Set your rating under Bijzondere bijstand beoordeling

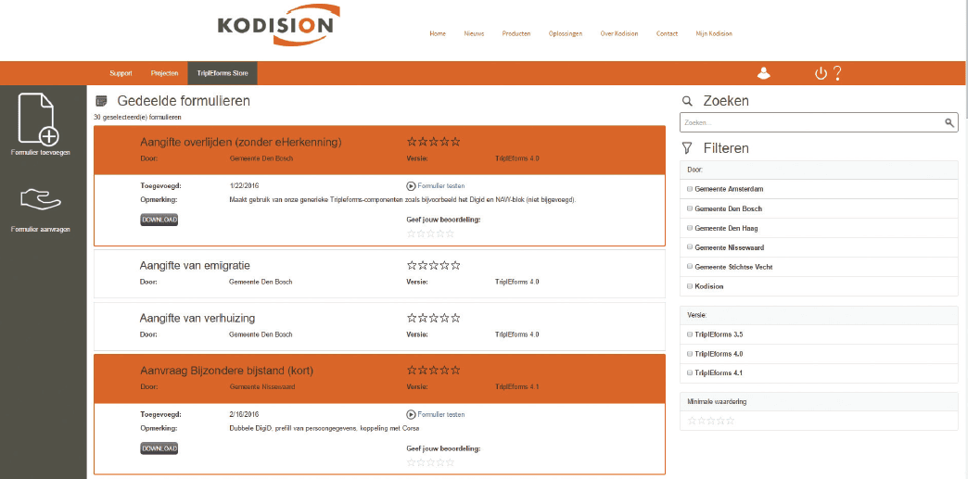[430, 462]
